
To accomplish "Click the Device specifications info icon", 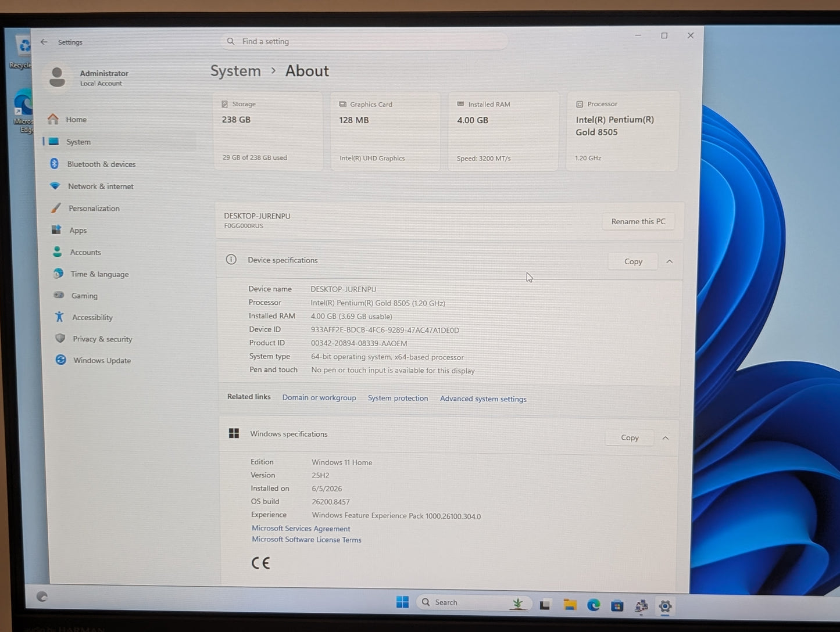I will click(x=231, y=260).
